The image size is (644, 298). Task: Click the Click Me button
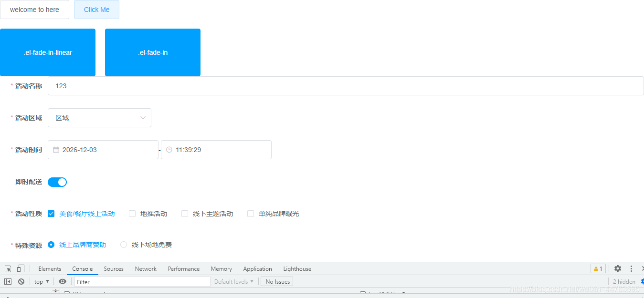(96, 10)
